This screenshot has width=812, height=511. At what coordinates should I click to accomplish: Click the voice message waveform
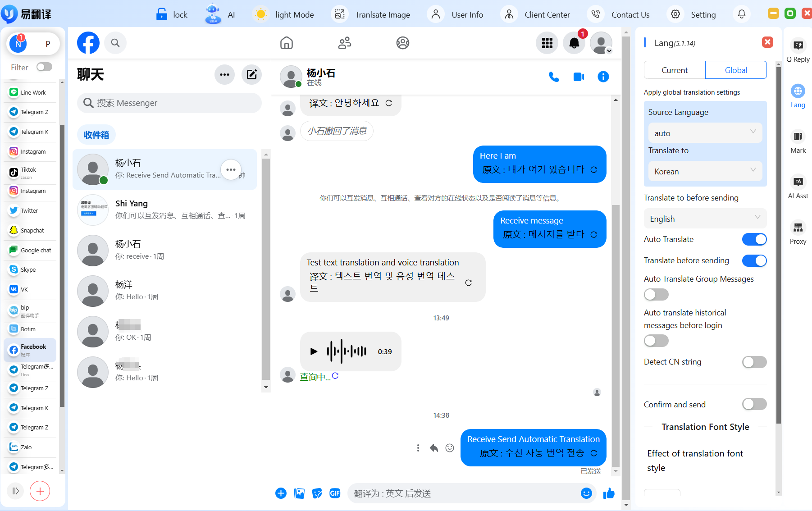tap(347, 351)
